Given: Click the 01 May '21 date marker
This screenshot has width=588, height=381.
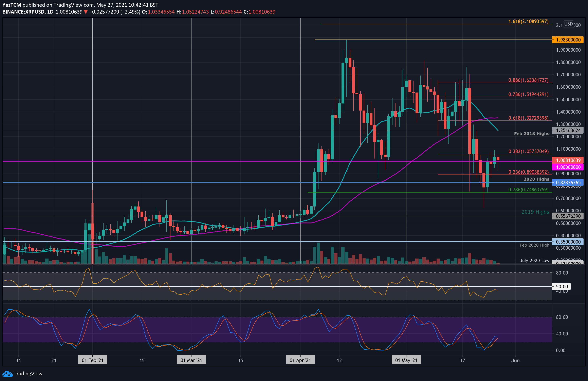Looking at the screenshot, I should pos(406,360).
